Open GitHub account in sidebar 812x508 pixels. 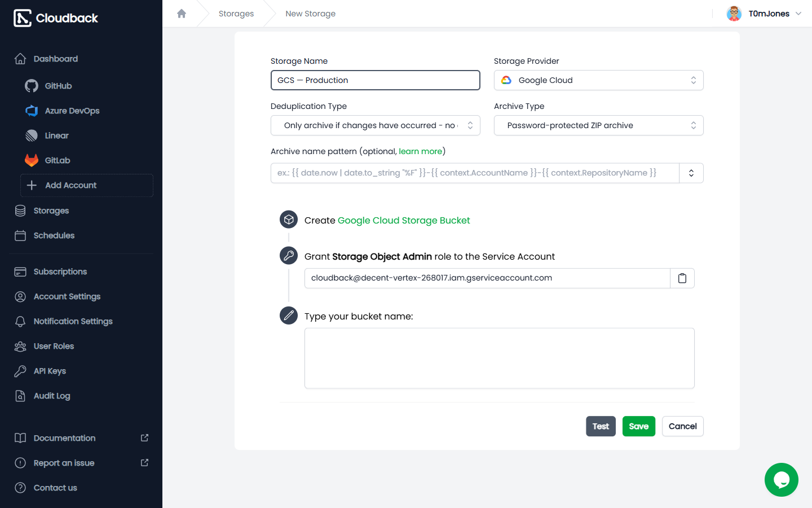tap(59, 86)
